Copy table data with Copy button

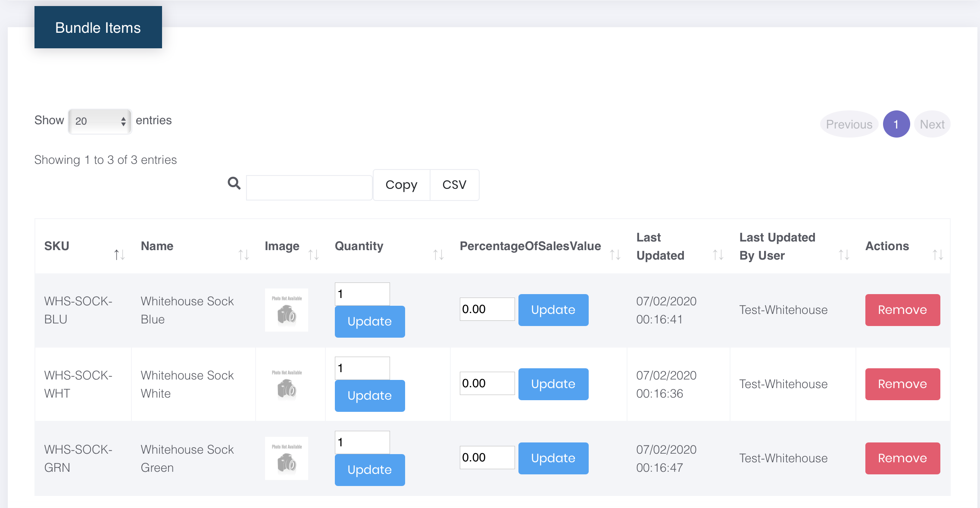[401, 185]
